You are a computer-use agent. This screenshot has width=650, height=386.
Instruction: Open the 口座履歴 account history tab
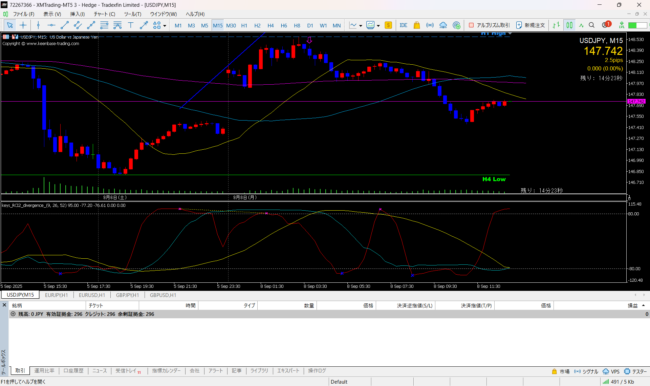[x=73, y=371]
